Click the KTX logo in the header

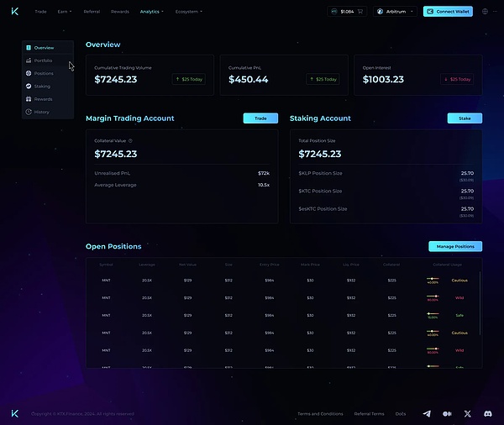pos(15,12)
